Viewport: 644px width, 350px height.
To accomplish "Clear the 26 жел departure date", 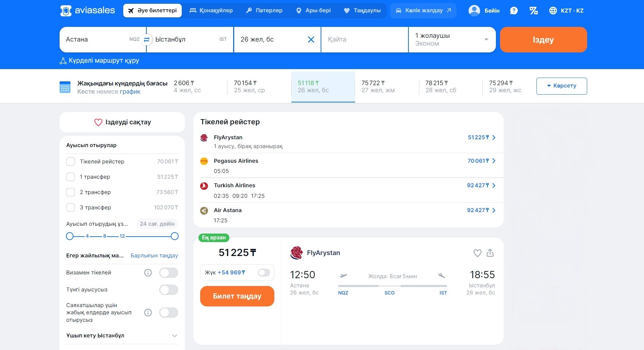I will (311, 39).
